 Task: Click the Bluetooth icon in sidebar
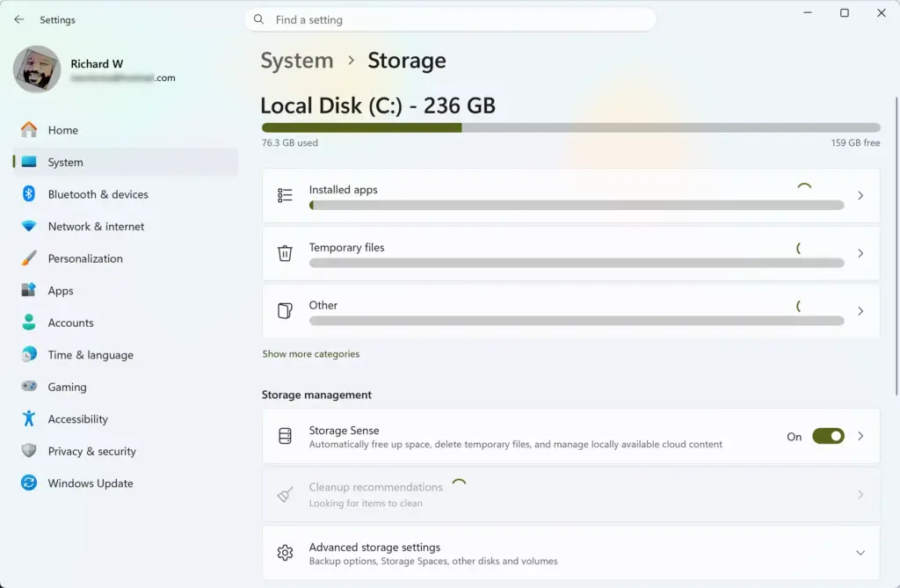29,194
